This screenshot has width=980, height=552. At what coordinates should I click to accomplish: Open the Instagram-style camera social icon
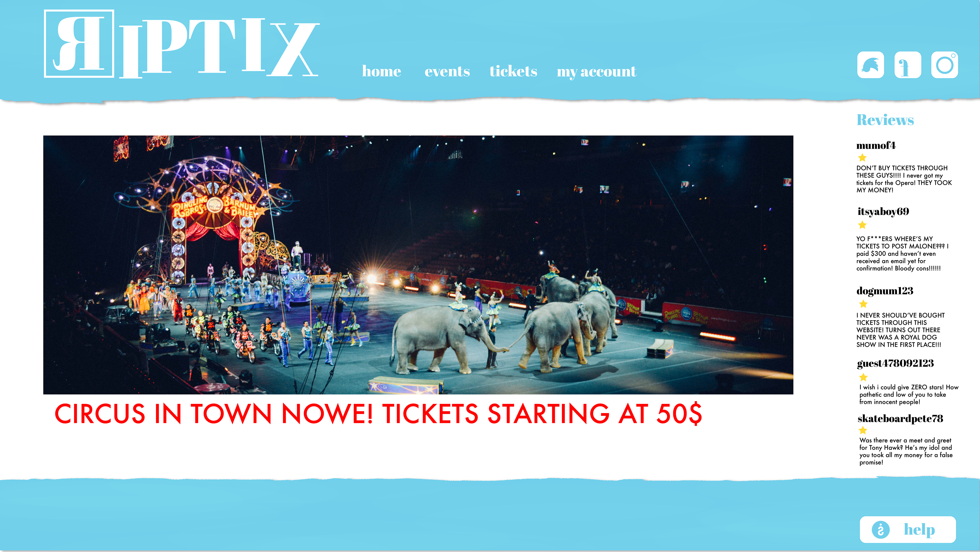tap(945, 65)
